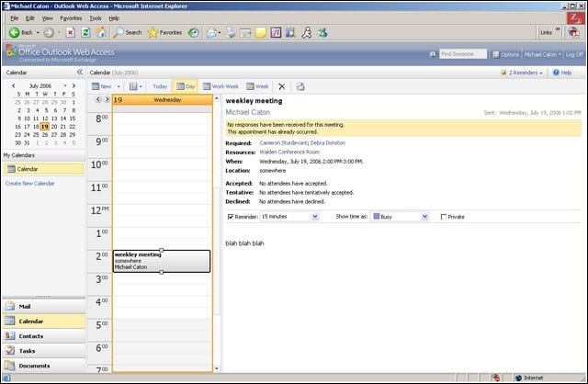This screenshot has width=588, height=384.
Task: Expand the Back button history arrow
Action: point(38,33)
